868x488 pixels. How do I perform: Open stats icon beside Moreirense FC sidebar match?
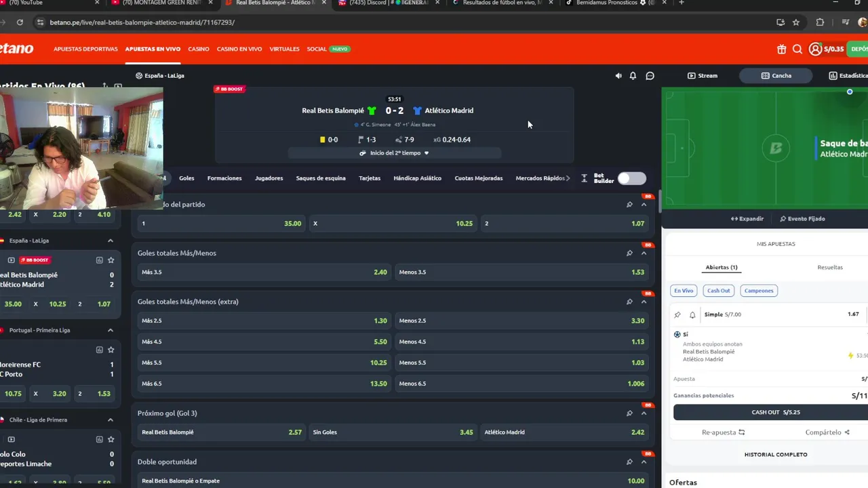click(x=99, y=350)
